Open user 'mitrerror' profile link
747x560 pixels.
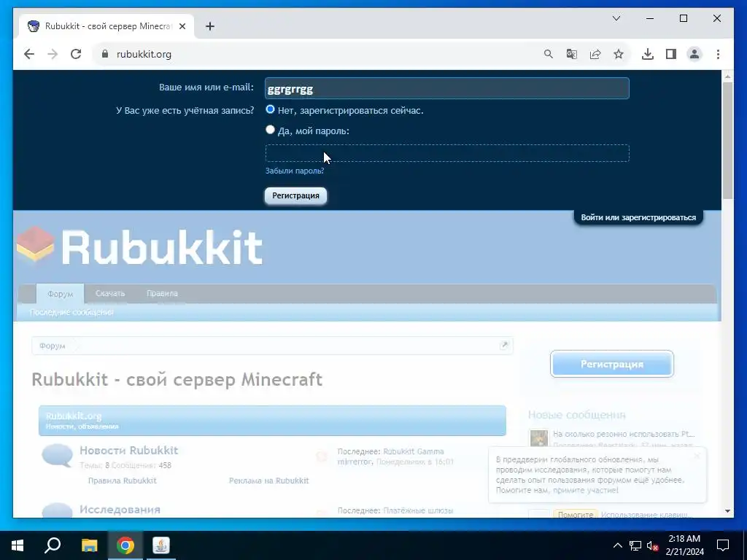[355, 462]
